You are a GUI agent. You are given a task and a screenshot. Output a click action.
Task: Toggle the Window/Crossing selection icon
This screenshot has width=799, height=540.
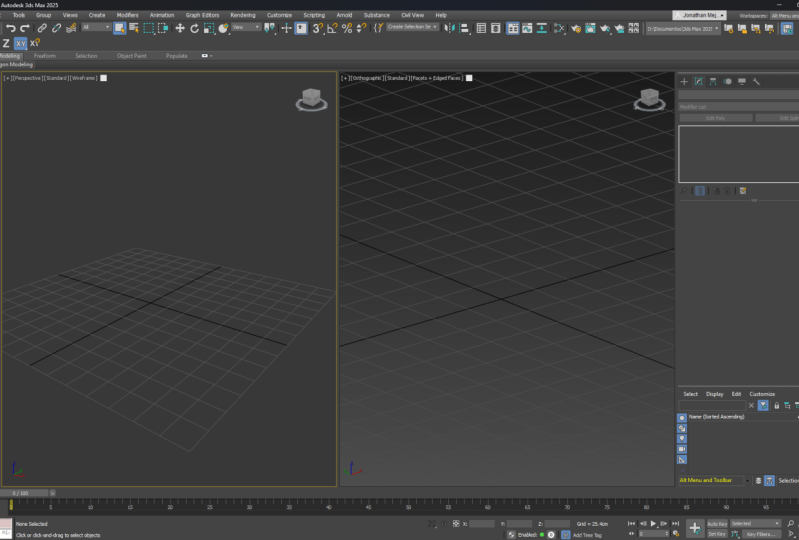click(x=163, y=29)
